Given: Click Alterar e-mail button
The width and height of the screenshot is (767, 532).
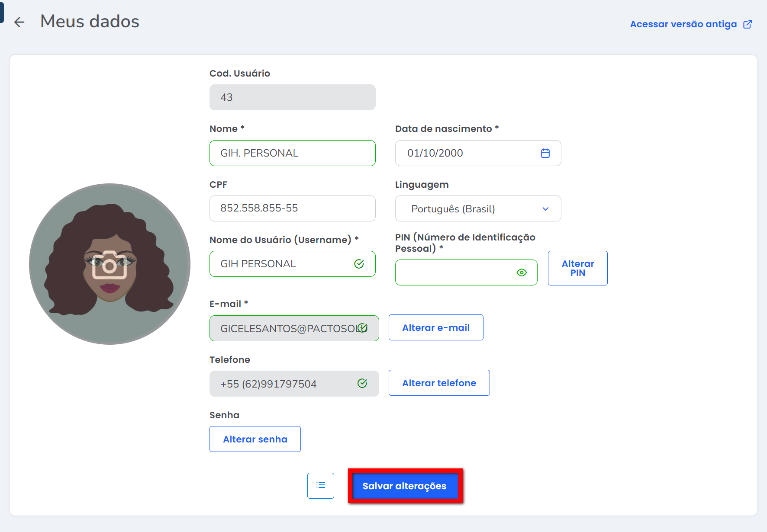Looking at the screenshot, I should coord(435,328).
